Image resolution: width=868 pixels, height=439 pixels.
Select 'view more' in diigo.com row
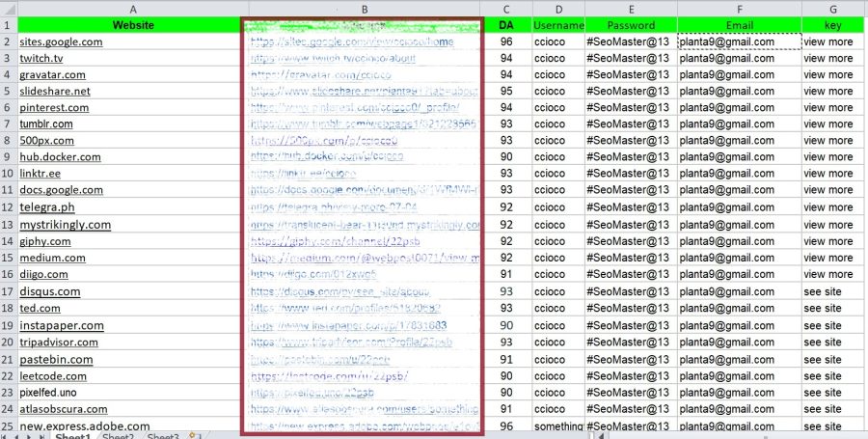(833, 274)
